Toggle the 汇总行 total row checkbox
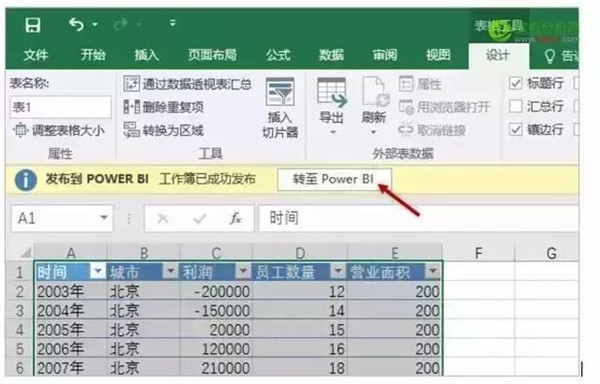 [515, 106]
